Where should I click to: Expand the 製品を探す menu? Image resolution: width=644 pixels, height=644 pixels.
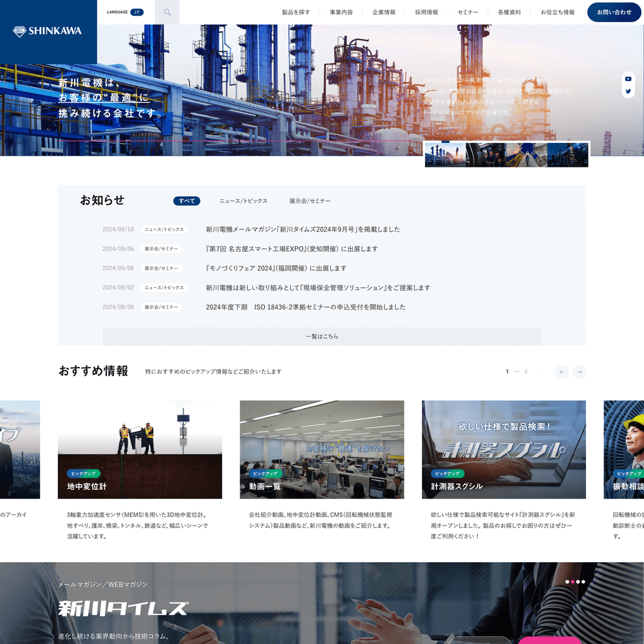click(x=296, y=12)
